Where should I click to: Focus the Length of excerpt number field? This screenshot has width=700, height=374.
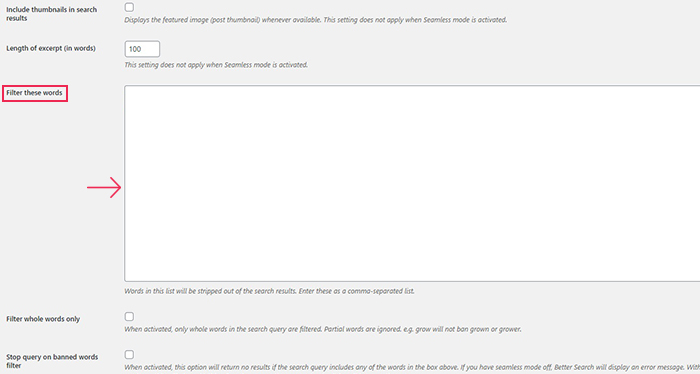[142, 49]
